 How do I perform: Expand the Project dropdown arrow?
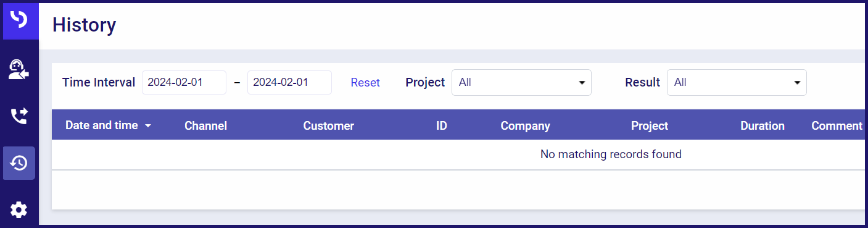tap(582, 83)
